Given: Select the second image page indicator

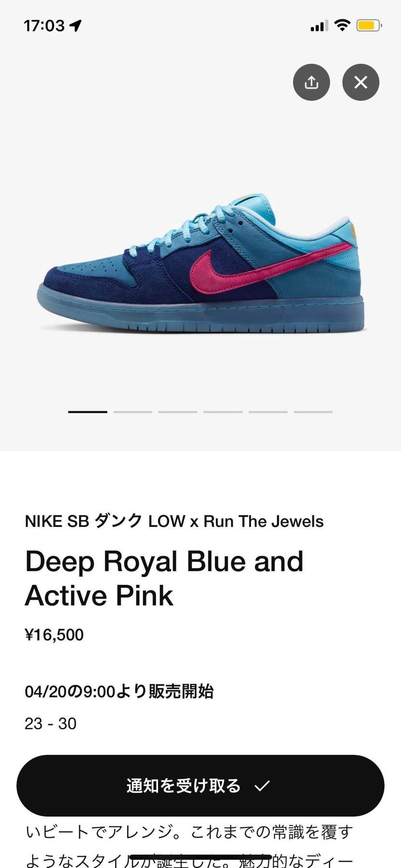Looking at the screenshot, I should tap(133, 412).
